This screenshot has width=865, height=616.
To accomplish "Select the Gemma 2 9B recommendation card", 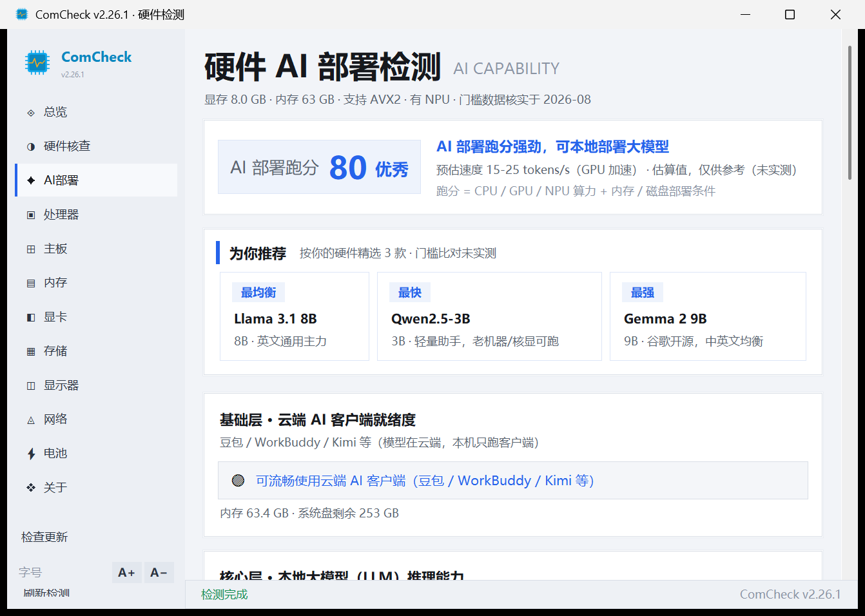I will coord(708,316).
